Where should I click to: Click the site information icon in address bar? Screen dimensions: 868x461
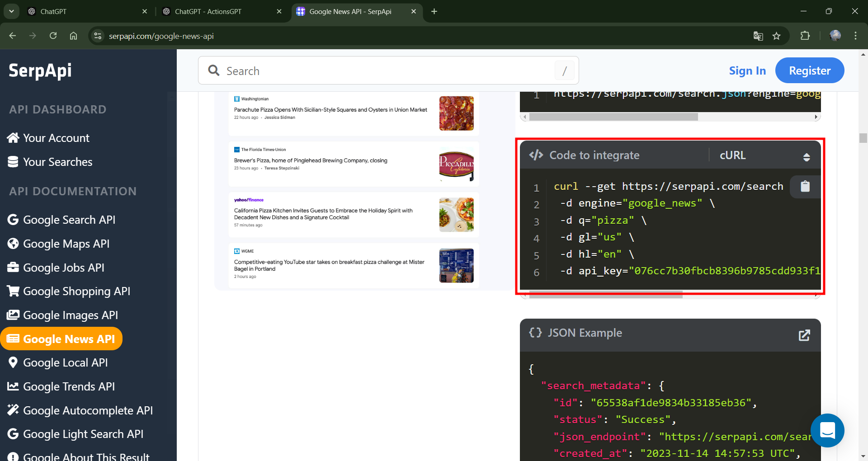coord(98,36)
